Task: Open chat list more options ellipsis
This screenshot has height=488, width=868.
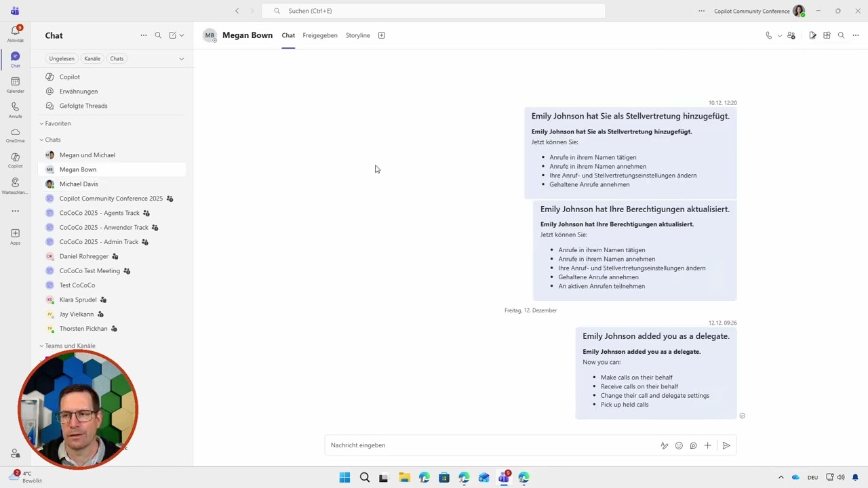Action: coord(143,35)
